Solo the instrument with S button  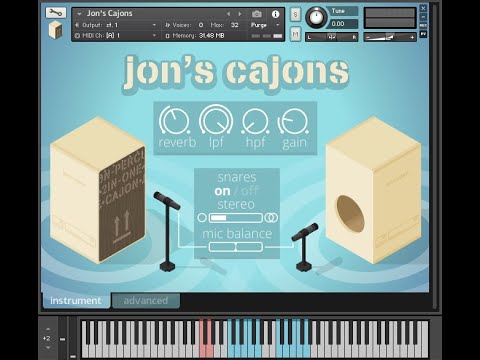tap(295, 15)
